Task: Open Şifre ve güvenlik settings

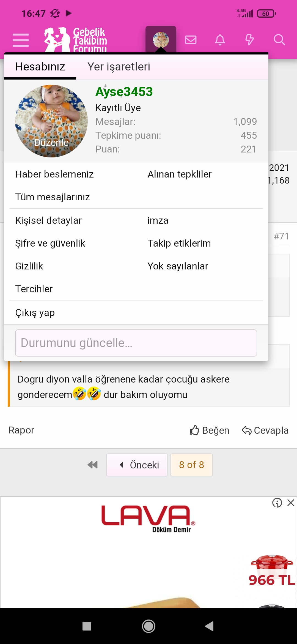Action: (x=50, y=243)
